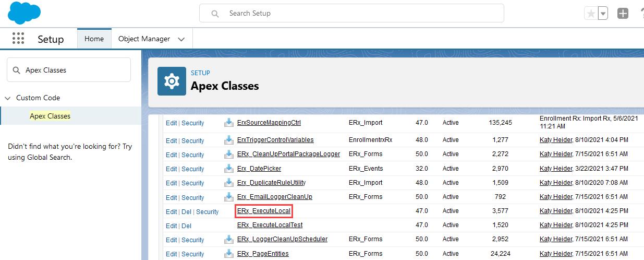Open global actions plus icon
This screenshot has width=644, height=260.
tap(623, 14)
